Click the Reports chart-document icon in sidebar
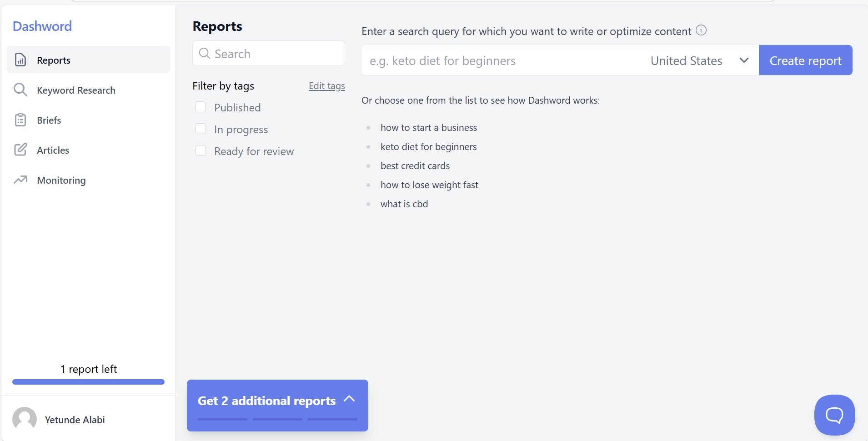 20,60
